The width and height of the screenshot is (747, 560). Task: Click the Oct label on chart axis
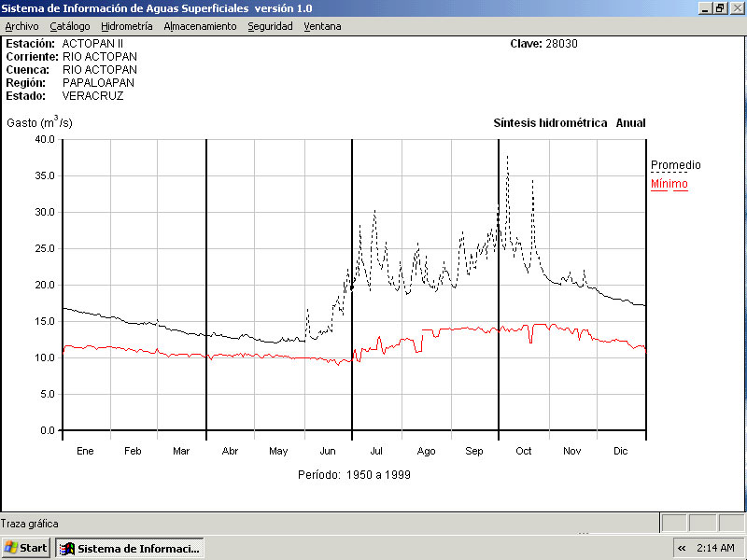(524, 451)
